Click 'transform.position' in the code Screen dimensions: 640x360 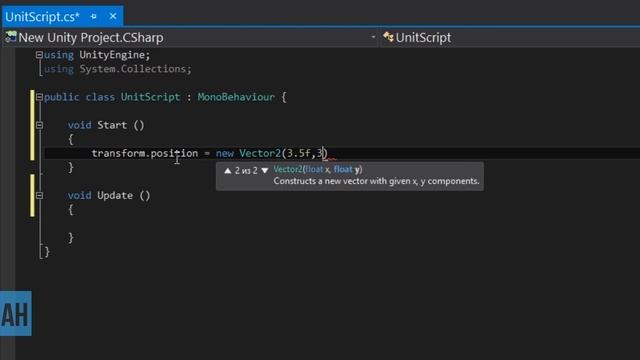[x=145, y=153]
